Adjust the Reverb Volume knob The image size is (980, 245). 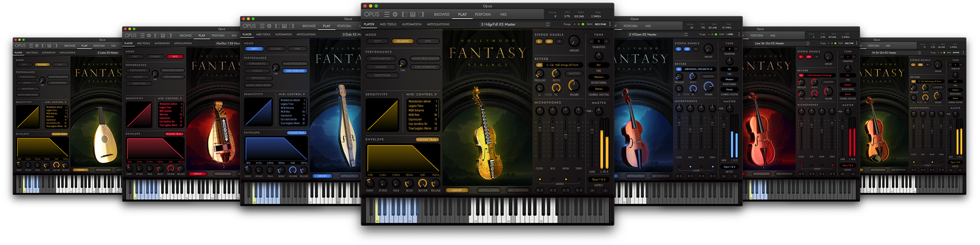[574, 86]
